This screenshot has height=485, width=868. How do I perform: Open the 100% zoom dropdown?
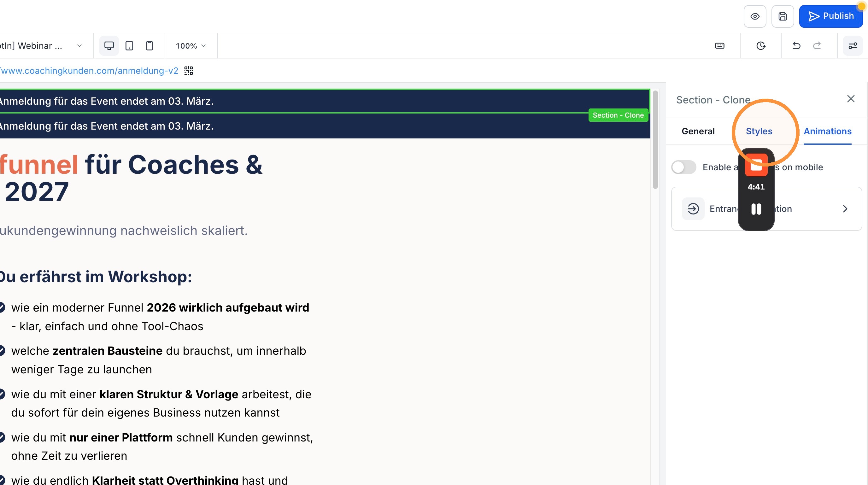[x=191, y=46]
